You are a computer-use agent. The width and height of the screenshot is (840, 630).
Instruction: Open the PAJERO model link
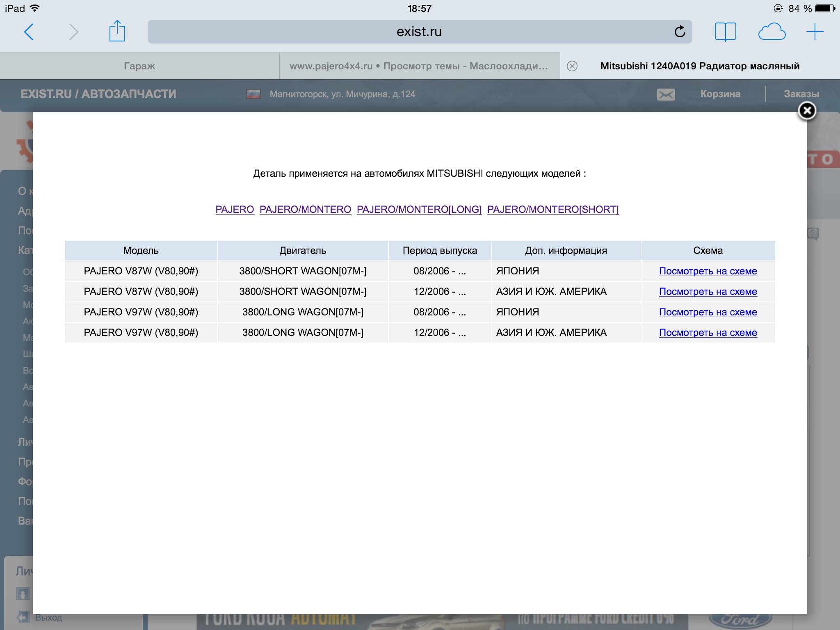click(x=235, y=210)
